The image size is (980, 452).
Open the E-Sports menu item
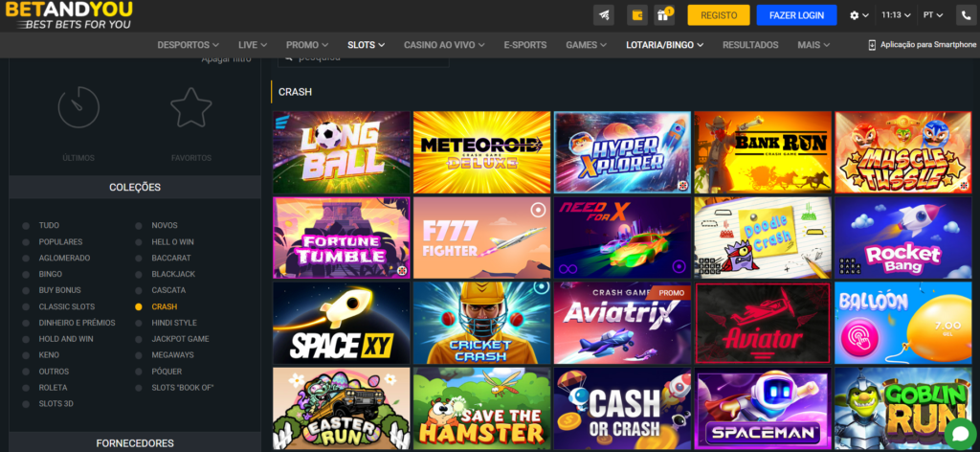[x=525, y=45]
